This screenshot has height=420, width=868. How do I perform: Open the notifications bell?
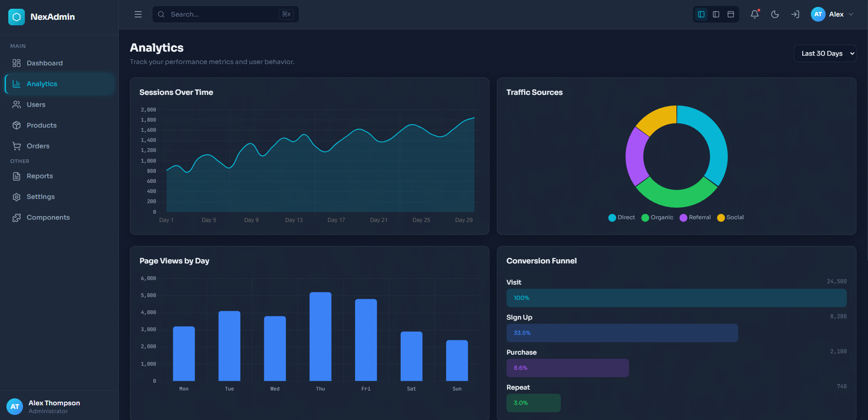click(x=754, y=14)
